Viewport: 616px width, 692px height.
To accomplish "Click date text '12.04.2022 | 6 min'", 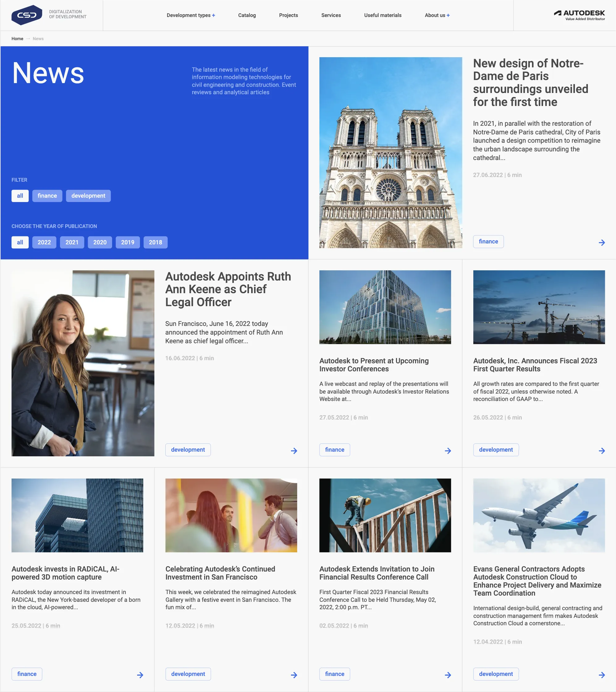I will click(x=497, y=642).
